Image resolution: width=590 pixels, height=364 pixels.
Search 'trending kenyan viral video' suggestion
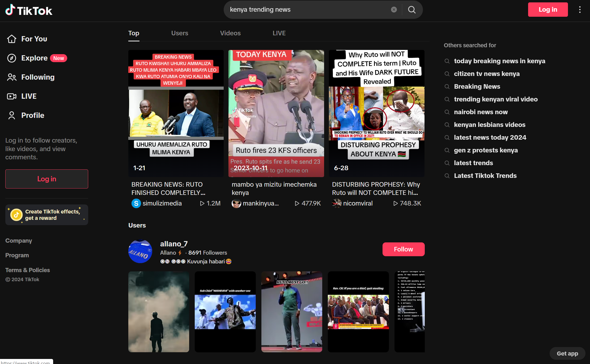(496, 99)
